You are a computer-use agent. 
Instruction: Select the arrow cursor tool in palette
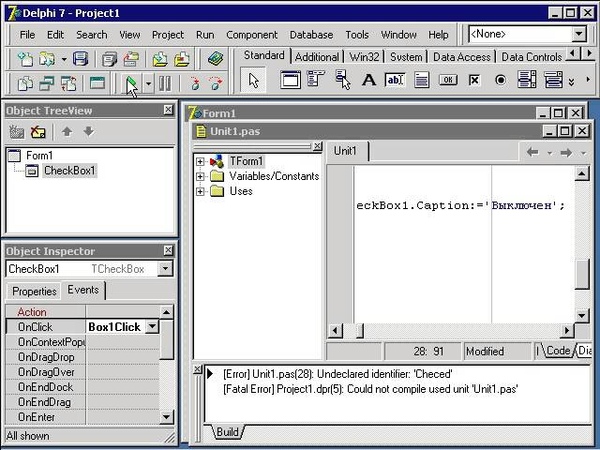coord(254,80)
